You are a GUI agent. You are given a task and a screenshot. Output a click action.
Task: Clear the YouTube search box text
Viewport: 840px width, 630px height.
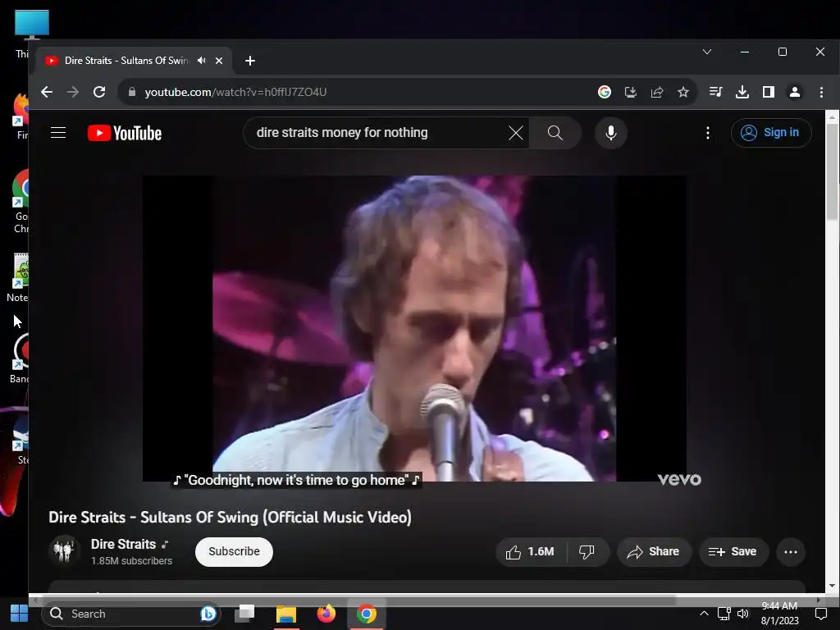(x=515, y=133)
